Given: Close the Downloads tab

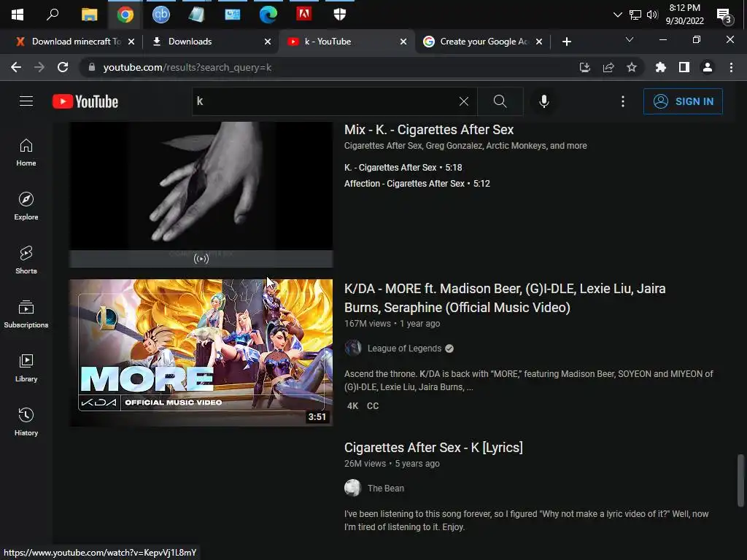Looking at the screenshot, I should coord(268,42).
